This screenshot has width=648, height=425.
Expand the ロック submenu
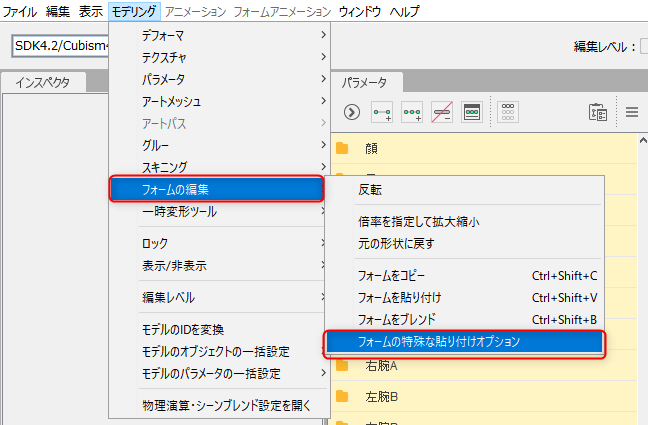pos(219,243)
